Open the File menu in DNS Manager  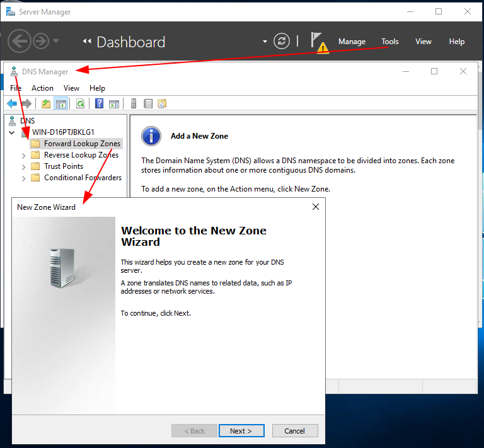coord(16,88)
